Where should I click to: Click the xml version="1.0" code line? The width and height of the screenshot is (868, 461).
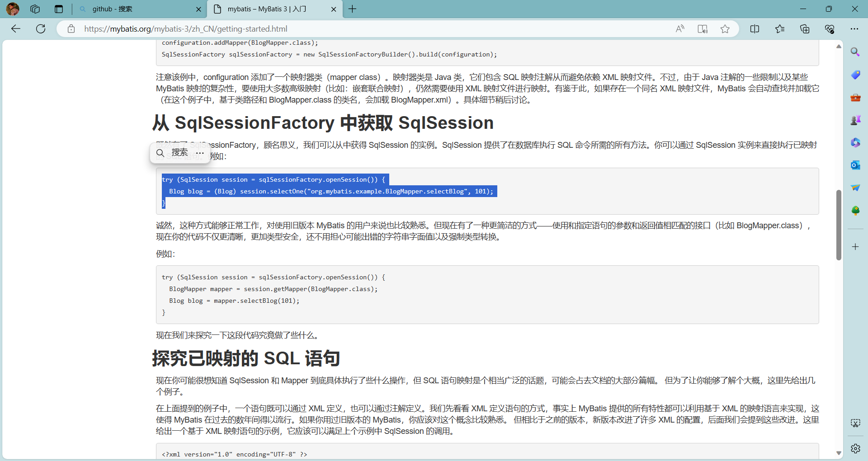(x=234, y=454)
